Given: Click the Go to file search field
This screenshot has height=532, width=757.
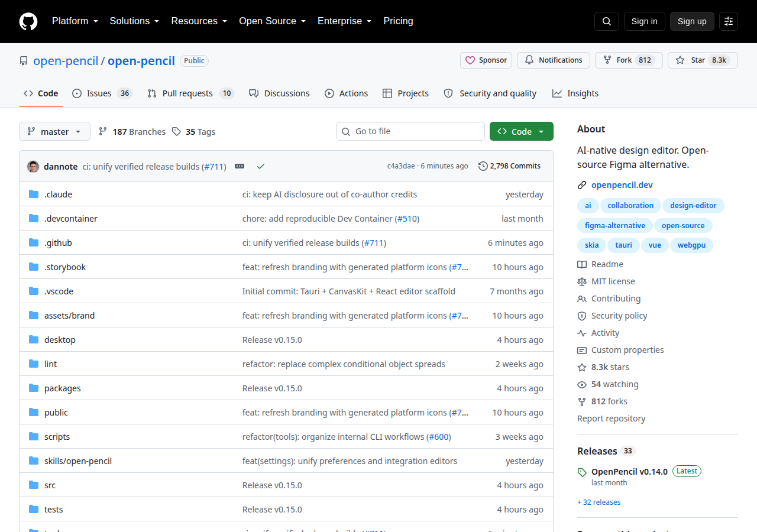Looking at the screenshot, I should point(410,131).
